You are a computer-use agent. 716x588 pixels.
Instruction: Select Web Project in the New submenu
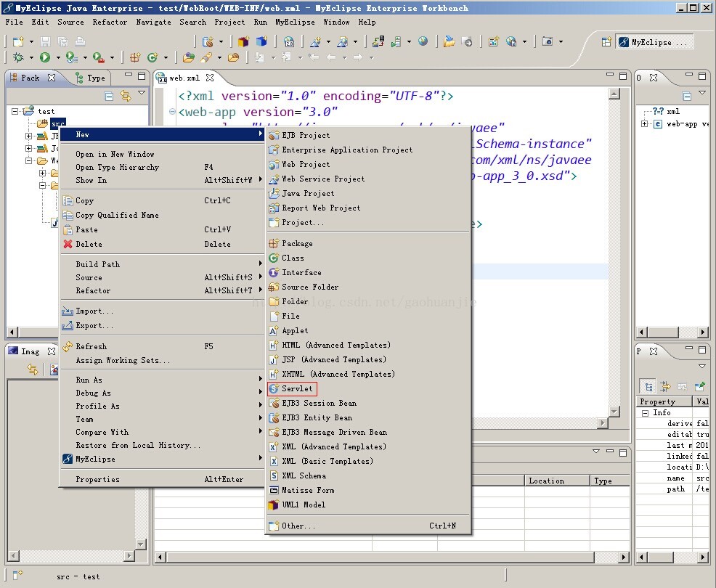pyautogui.click(x=368, y=164)
